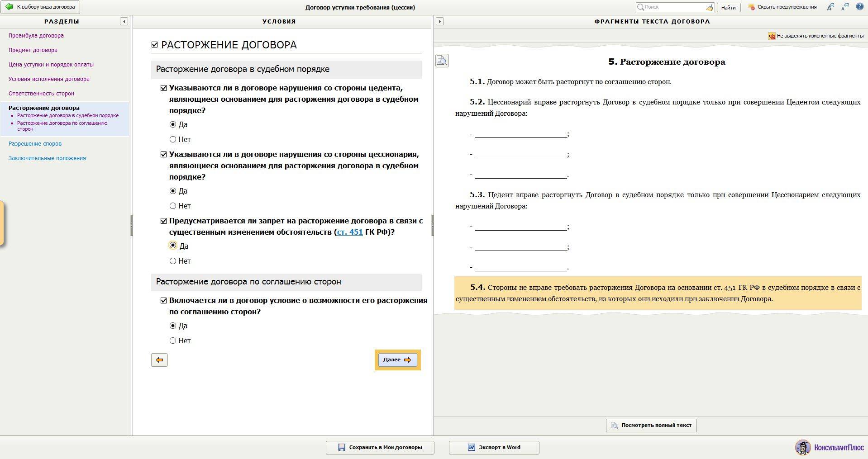Image resolution: width=868 pixels, height=459 pixels.
Task: Open Предмет договора section
Action: [x=33, y=50]
